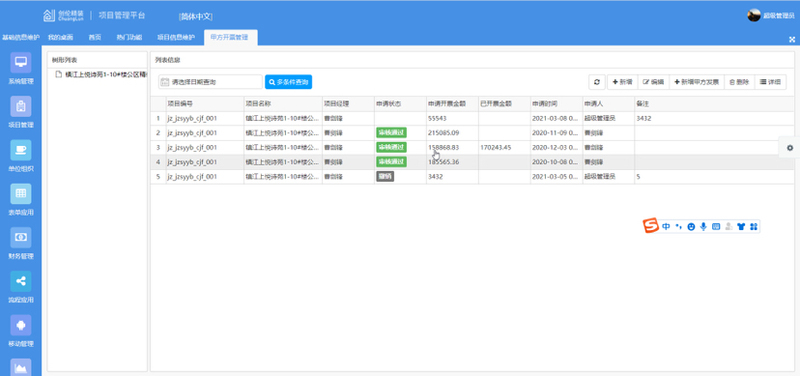Click the 删除 delete button
800x376 pixels.
(739, 82)
